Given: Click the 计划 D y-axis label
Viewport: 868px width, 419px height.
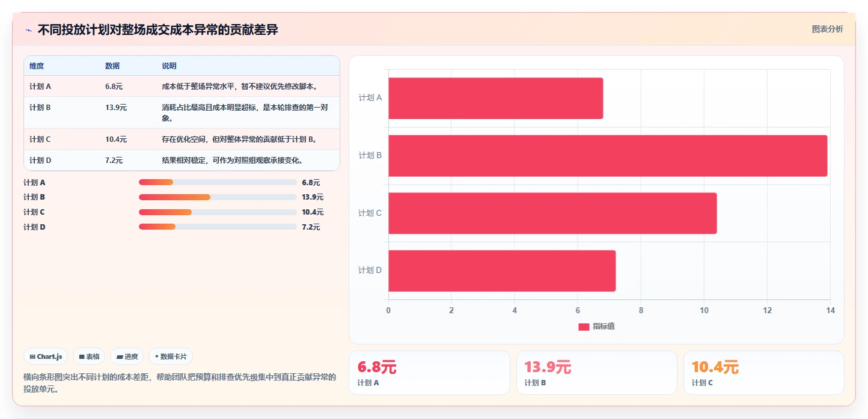Looking at the screenshot, I should (x=370, y=271).
